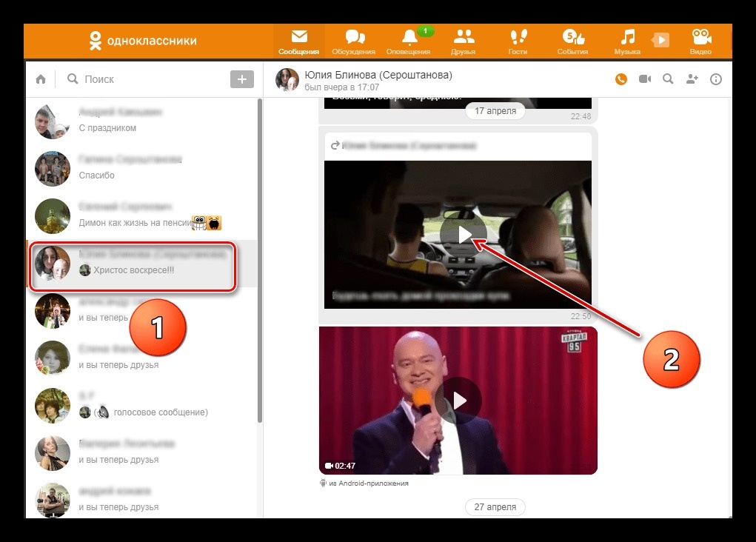Click the Поиск search field
756x542 pixels.
click(x=144, y=79)
